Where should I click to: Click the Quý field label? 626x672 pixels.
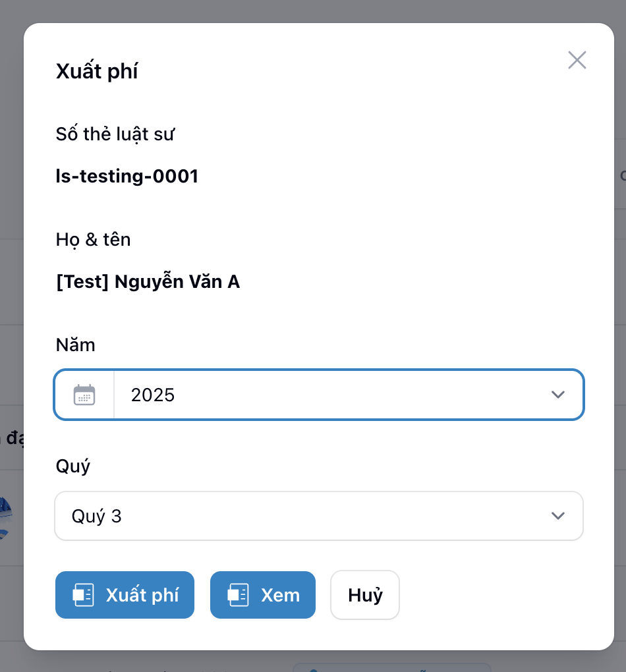[x=72, y=466]
